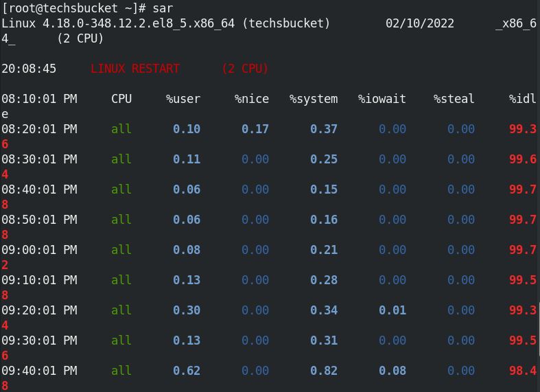
Task: Click %system value 0.15
Action: point(324,189)
